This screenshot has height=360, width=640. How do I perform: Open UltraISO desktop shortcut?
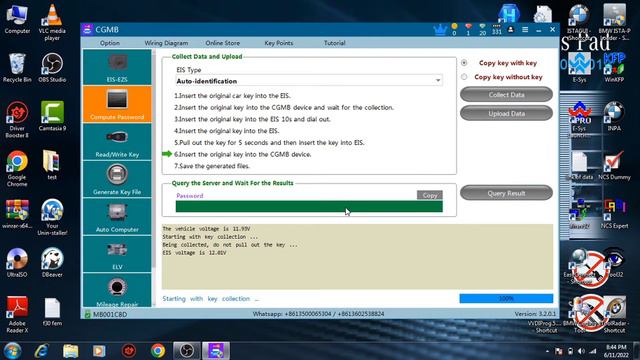pos(17,262)
